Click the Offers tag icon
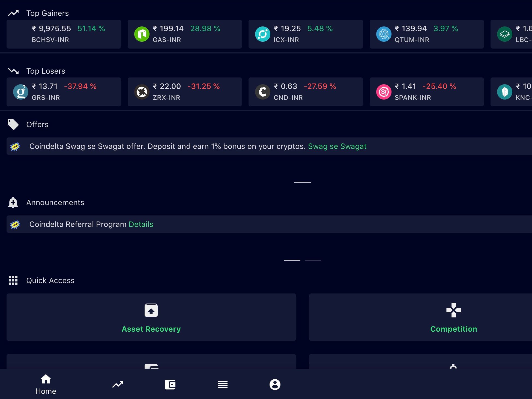 coord(13,124)
